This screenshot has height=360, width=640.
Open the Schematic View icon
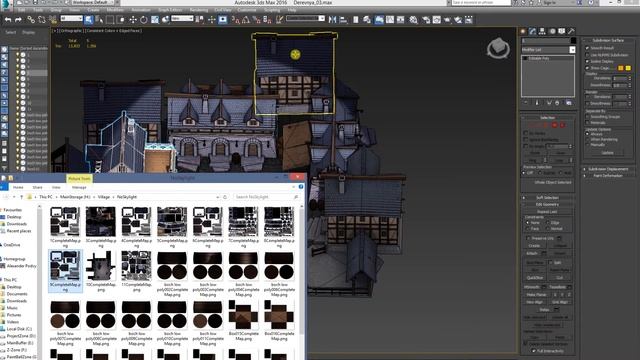click(400, 20)
